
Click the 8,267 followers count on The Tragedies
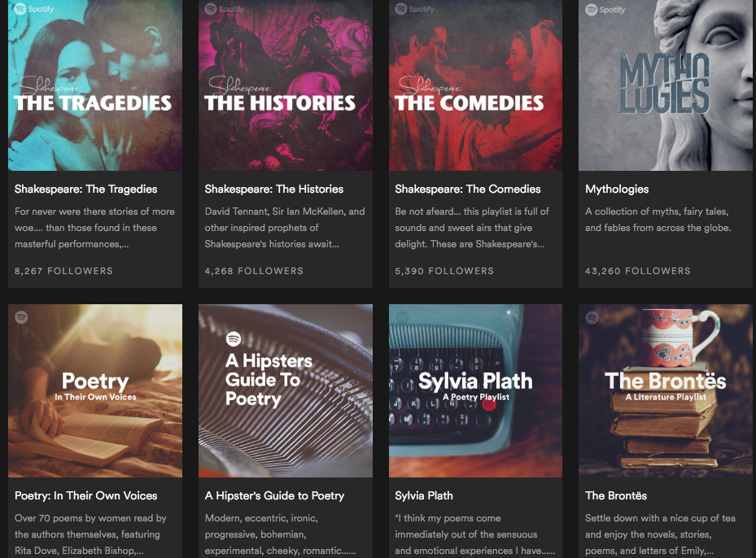tap(63, 271)
